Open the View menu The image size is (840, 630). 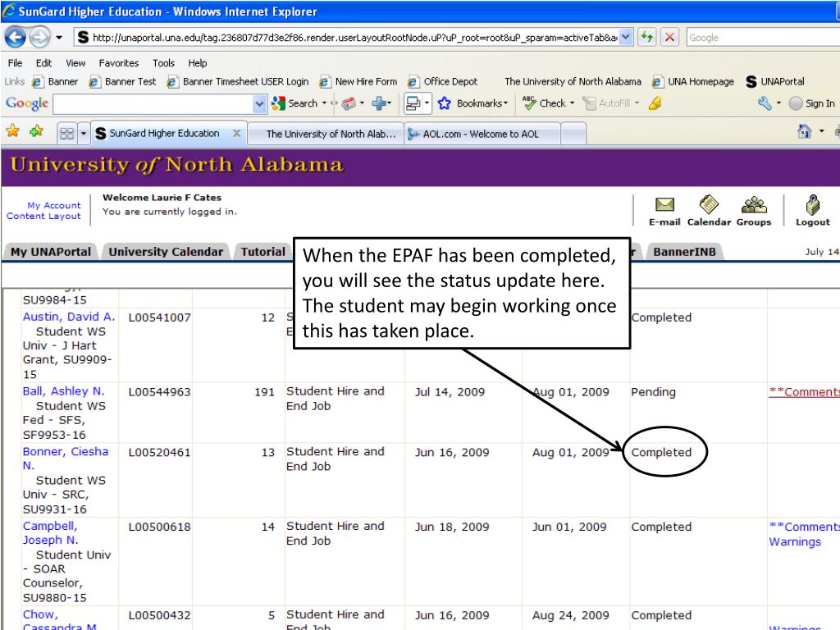[75, 63]
